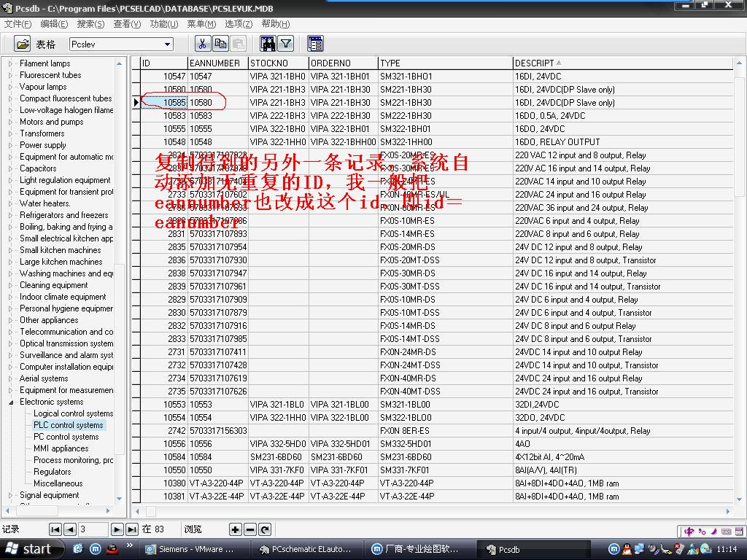Click the ORDERNO column header
The height and width of the screenshot is (560, 747).
click(x=343, y=63)
